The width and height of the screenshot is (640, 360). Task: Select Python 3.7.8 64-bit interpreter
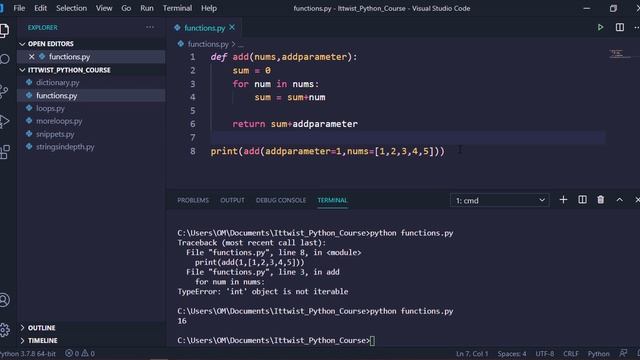(x=28, y=353)
